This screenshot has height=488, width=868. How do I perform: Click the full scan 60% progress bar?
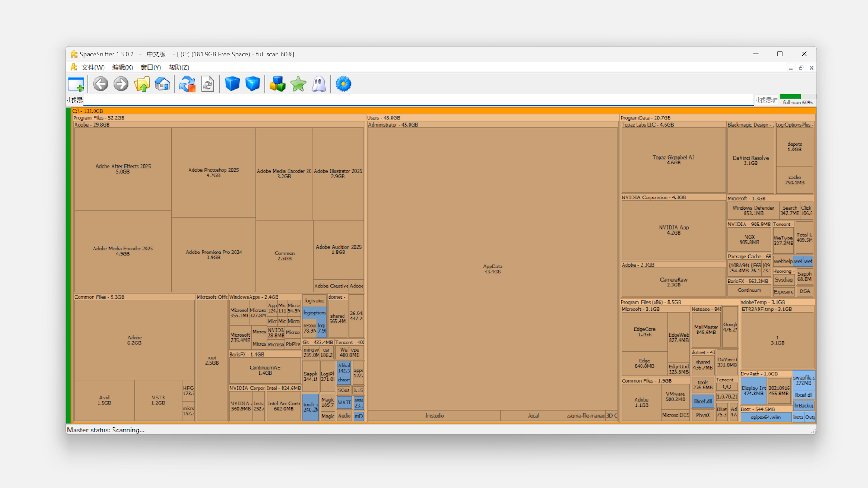click(797, 97)
